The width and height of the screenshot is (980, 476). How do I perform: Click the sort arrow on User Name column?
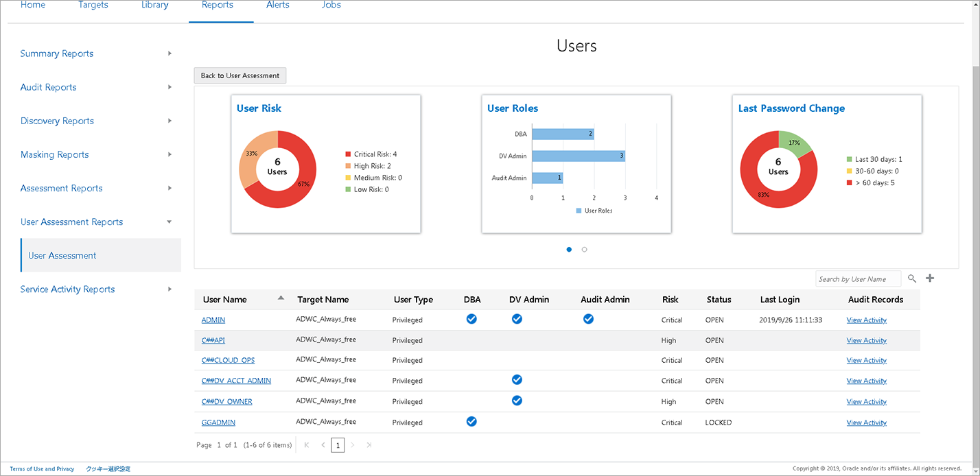point(281,298)
